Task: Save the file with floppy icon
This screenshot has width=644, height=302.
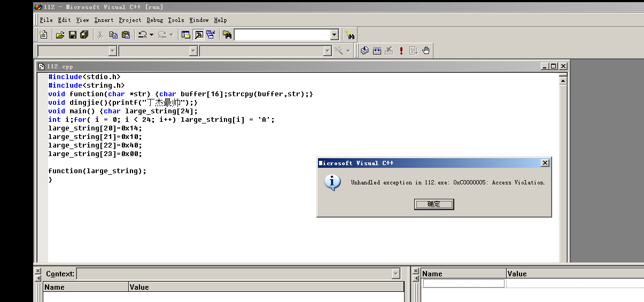Action: tap(72, 35)
